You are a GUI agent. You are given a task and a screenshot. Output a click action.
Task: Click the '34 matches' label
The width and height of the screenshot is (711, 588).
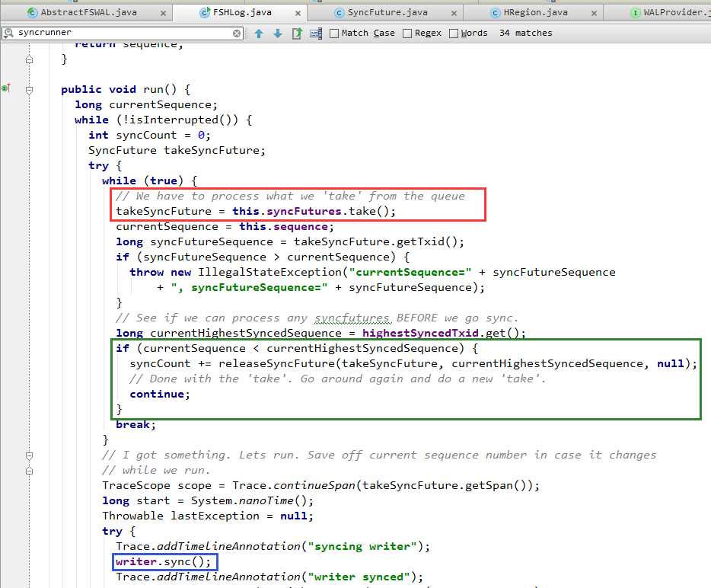[x=525, y=33]
